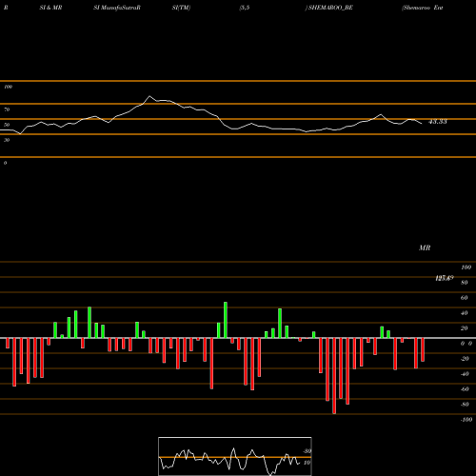
Task: Click the RSI axis label '50'
Action: pyautogui.click(x=7, y=125)
